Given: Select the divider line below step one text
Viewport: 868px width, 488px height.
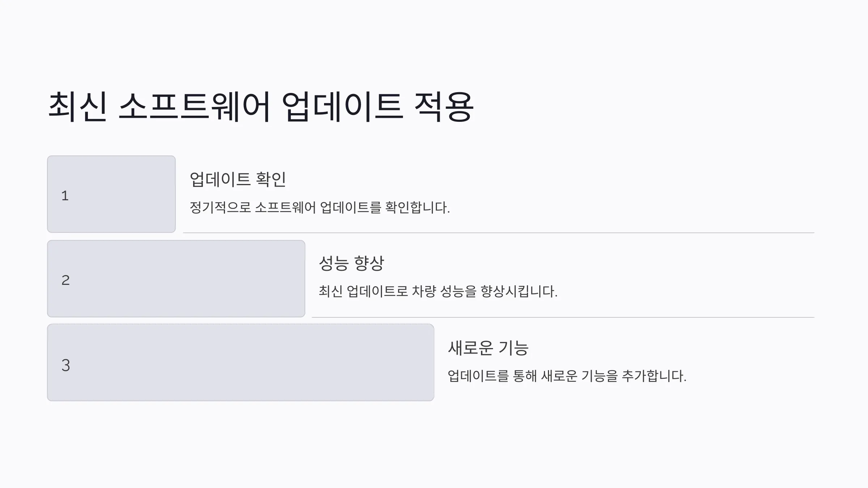Looking at the screenshot, I should click(x=499, y=233).
